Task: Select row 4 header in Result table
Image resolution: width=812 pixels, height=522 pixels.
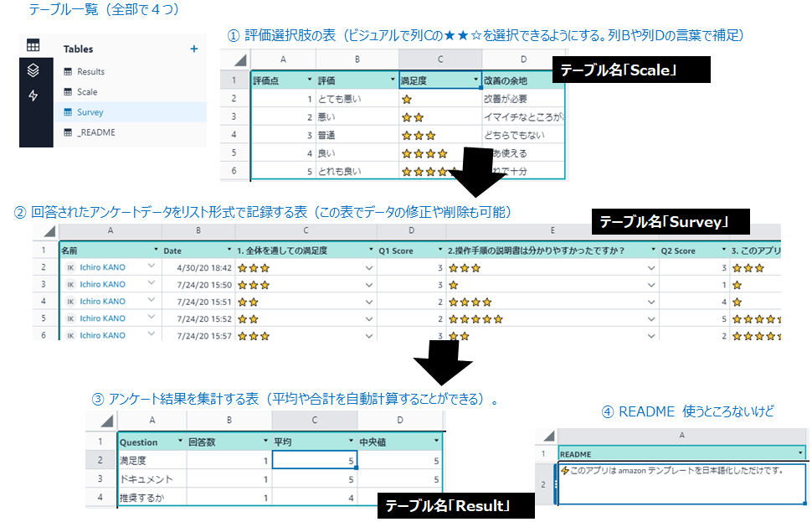Action: [100, 498]
